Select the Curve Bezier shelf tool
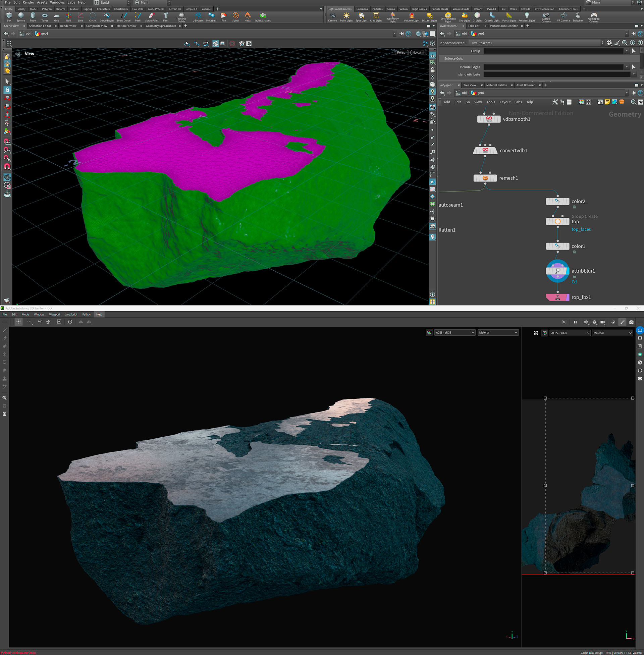The height and width of the screenshot is (655, 644). point(107,17)
